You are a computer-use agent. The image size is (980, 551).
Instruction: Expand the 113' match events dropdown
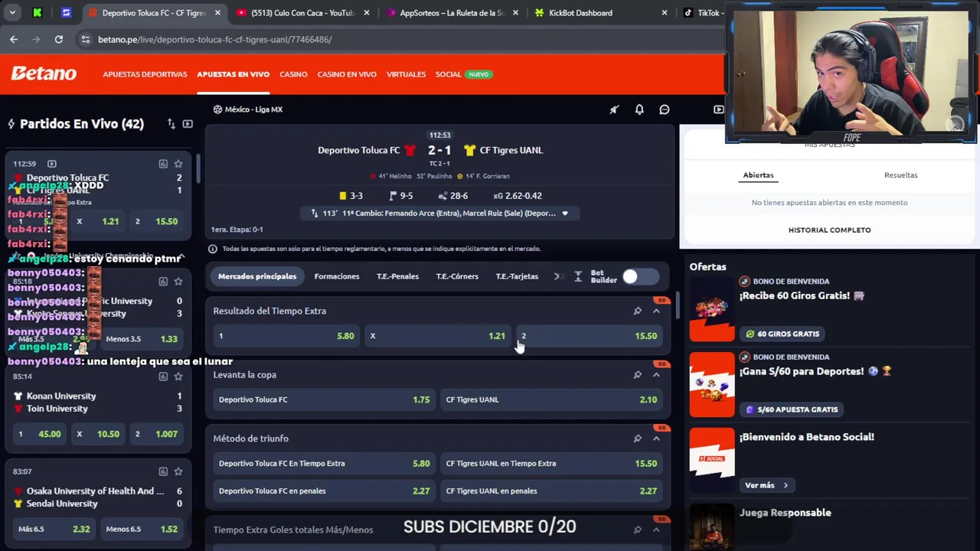pos(565,214)
